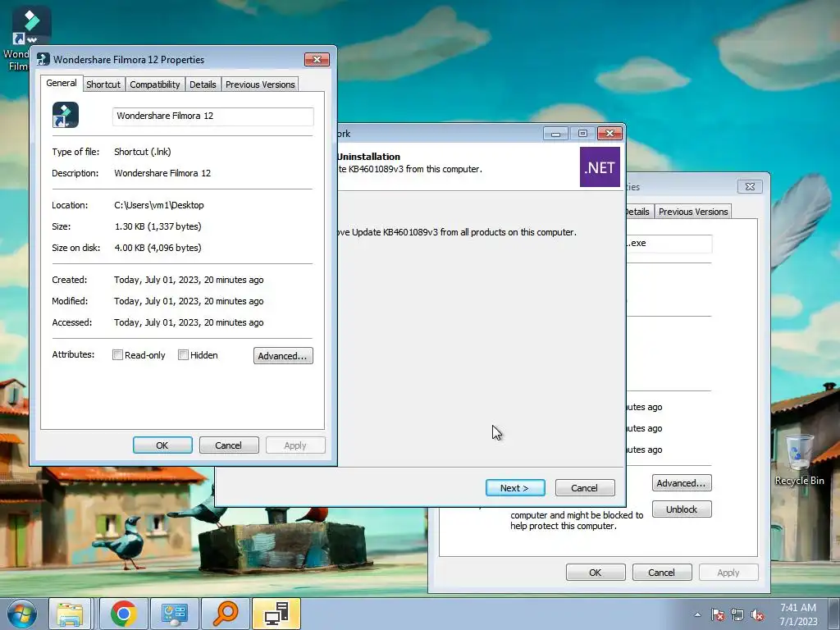This screenshot has width=840, height=630.
Task: Show hidden system tray icons
Action: point(697,614)
